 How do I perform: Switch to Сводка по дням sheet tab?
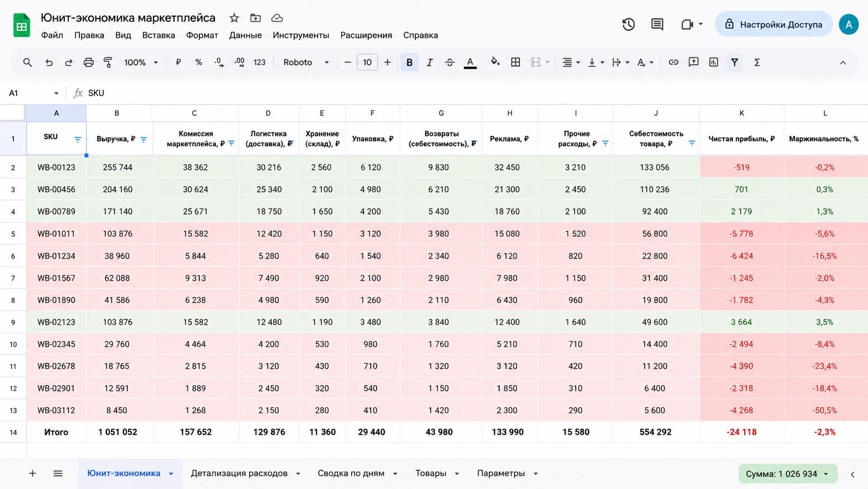pos(351,473)
